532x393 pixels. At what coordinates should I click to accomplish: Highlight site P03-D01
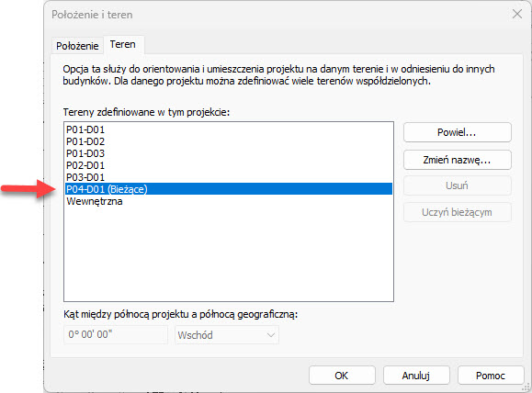click(x=229, y=177)
